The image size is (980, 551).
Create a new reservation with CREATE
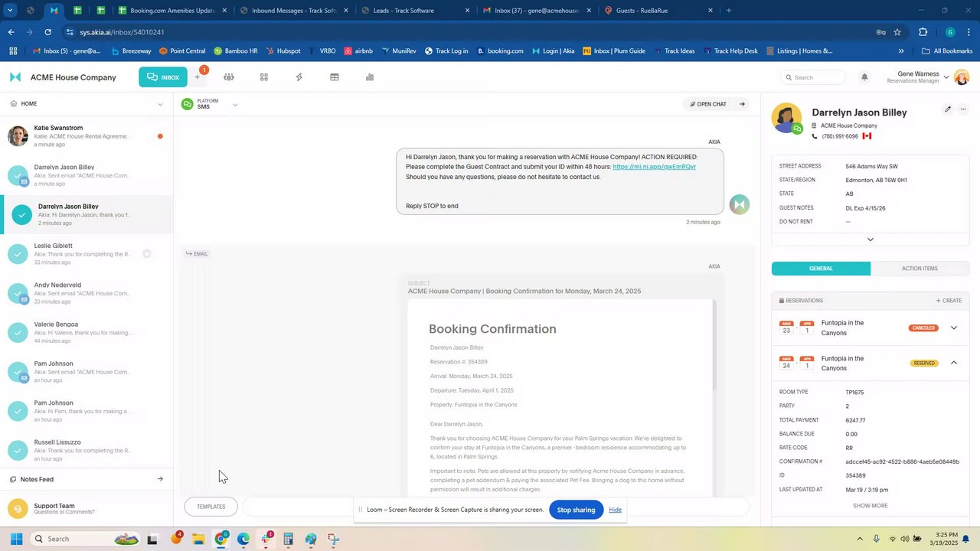(x=949, y=301)
